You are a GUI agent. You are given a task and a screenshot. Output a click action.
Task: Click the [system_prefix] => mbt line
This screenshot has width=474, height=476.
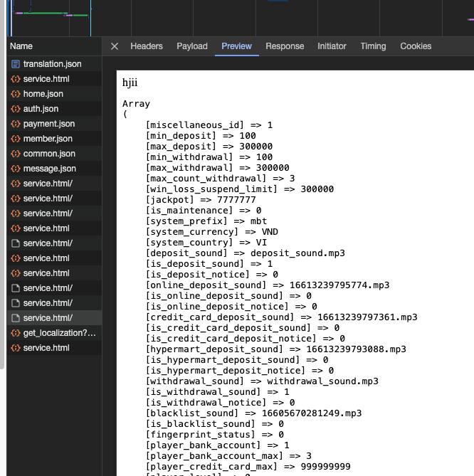pos(206,221)
